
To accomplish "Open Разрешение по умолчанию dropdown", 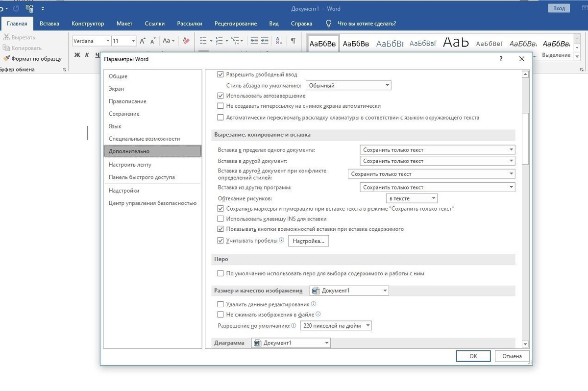I will point(336,325).
